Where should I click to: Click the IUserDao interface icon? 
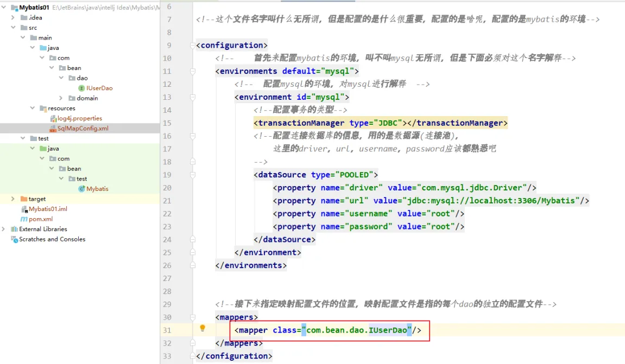(81, 88)
